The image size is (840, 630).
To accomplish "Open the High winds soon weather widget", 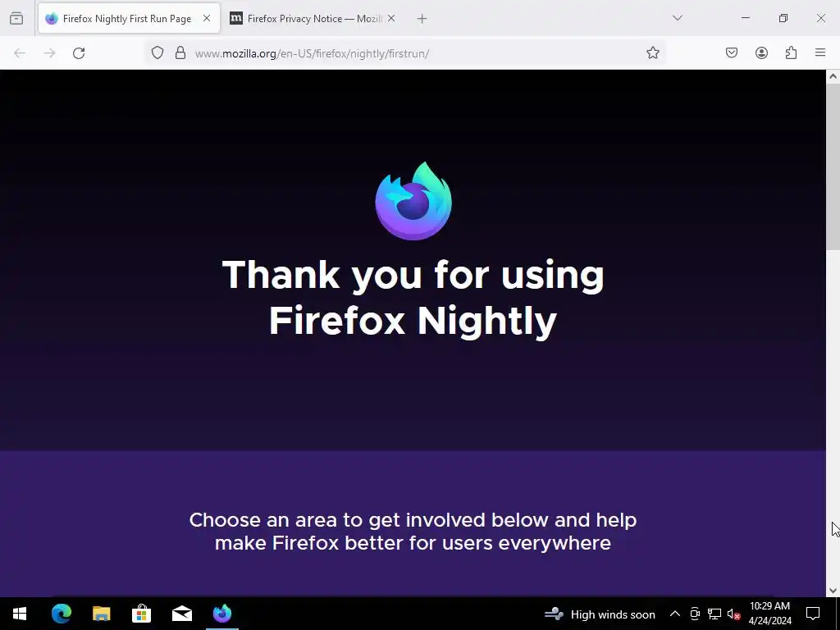I will pos(600,614).
